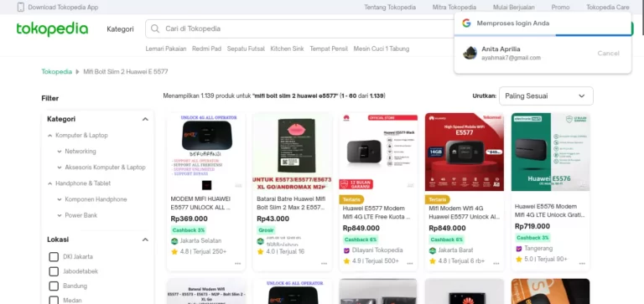Click the Tokopedia breadcrumb link
The width and height of the screenshot is (644, 304).
point(57,72)
